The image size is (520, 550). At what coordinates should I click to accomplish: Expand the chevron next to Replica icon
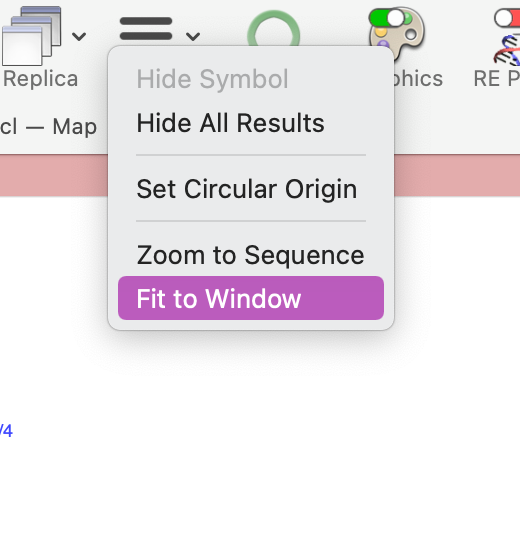click(x=79, y=36)
